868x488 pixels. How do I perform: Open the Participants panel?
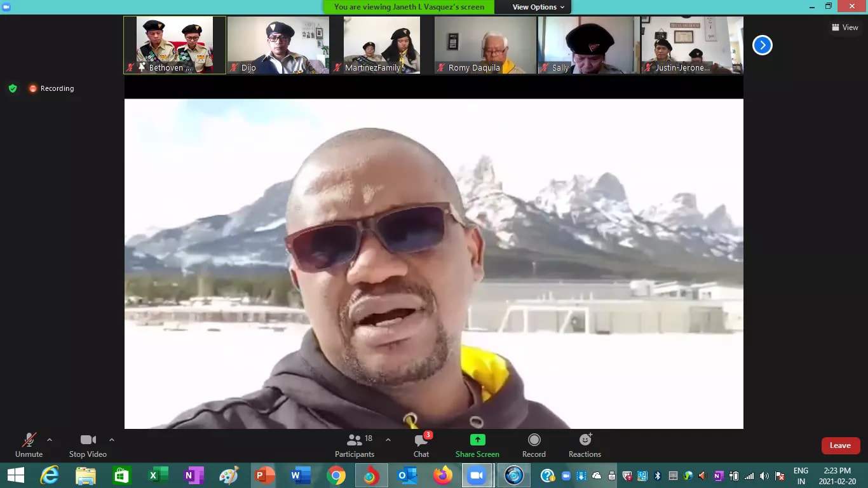point(355,445)
